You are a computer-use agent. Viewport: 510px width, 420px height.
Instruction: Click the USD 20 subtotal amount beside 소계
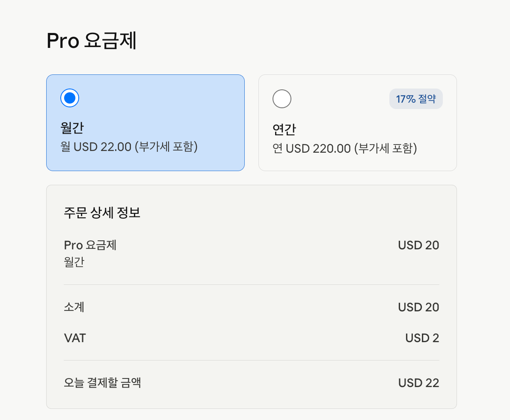pyautogui.click(x=418, y=307)
